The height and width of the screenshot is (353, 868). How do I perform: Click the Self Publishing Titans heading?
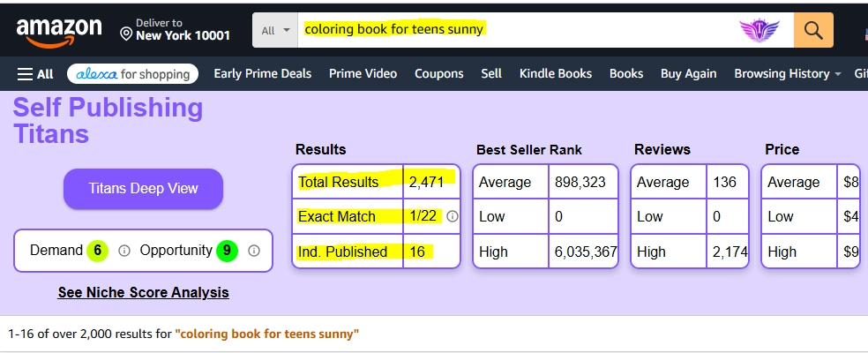coord(108,121)
